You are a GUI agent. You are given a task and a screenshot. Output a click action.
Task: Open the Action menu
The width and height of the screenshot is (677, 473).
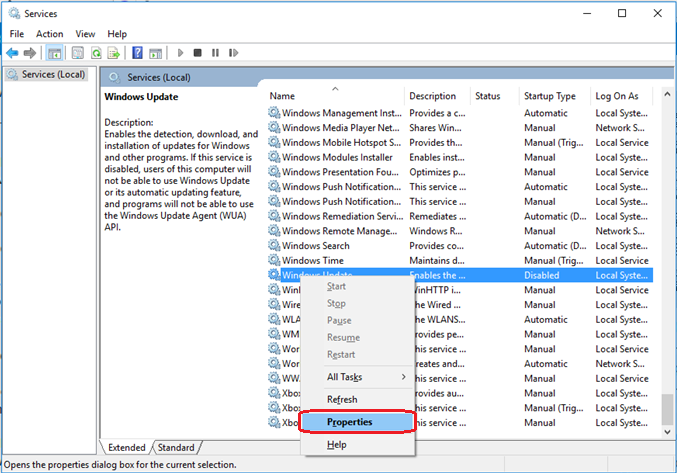pyautogui.click(x=50, y=34)
